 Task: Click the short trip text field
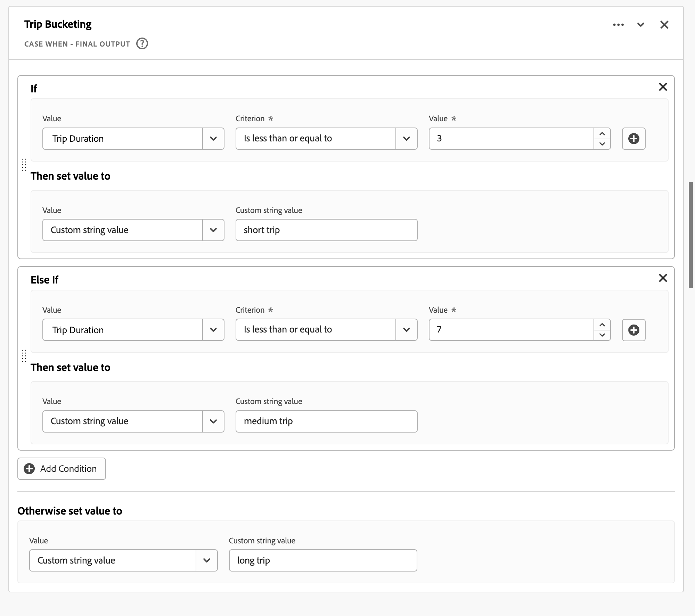[326, 230]
